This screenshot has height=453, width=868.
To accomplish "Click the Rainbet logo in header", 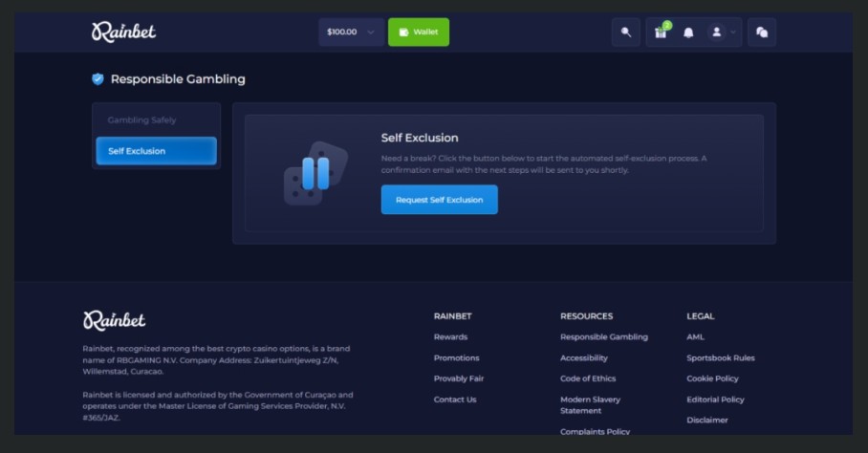I will [123, 32].
